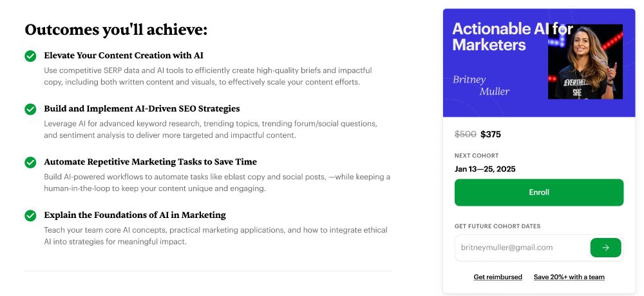
Task: Click the crossed-out $500 original price
Action: [x=466, y=135]
